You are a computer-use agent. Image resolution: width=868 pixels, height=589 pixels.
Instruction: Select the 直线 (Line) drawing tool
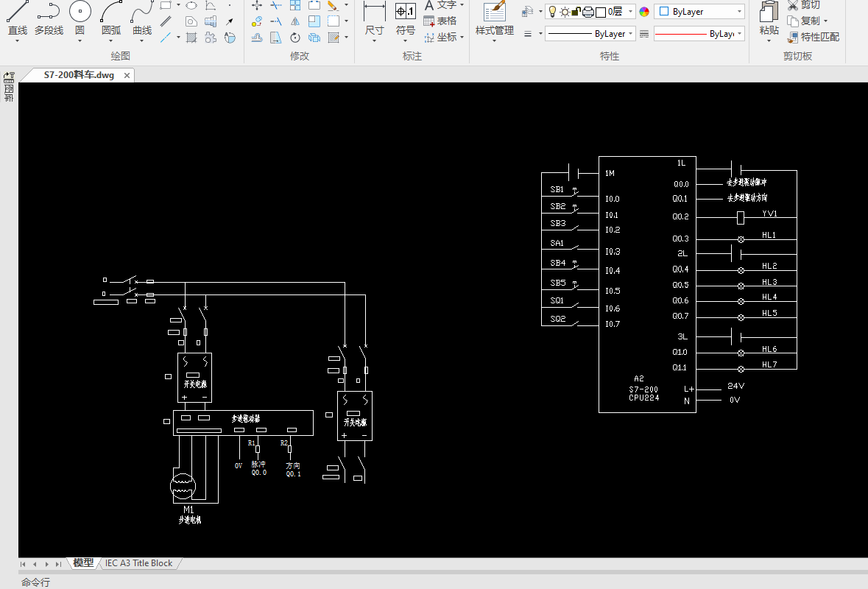(18, 20)
